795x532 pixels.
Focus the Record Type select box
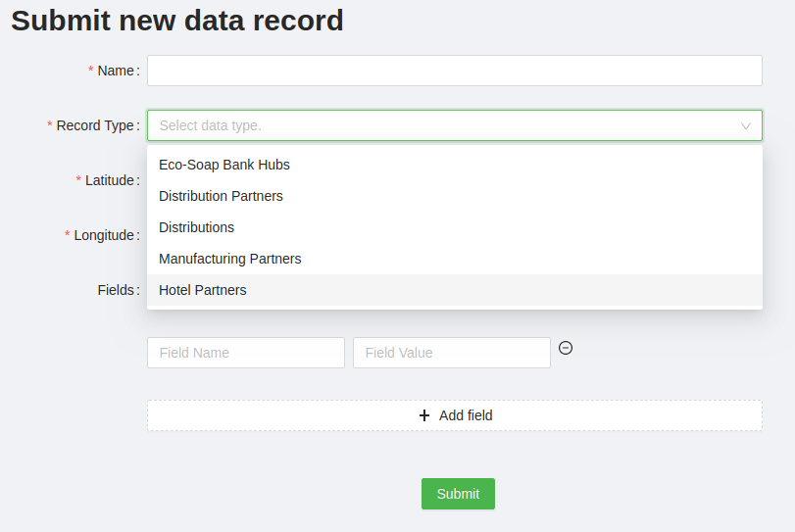tap(454, 125)
